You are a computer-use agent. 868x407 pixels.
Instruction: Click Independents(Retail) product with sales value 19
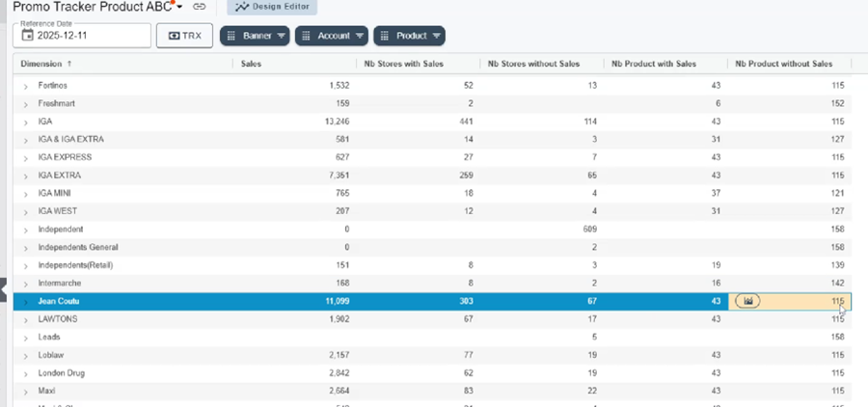click(x=717, y=265)
